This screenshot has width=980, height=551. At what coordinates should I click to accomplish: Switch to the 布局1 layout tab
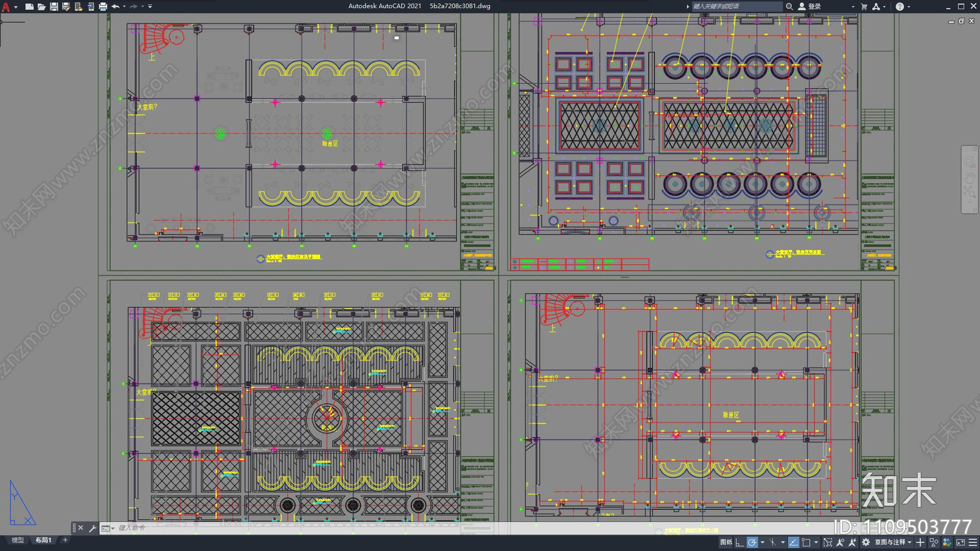click(x=43, y=540)
